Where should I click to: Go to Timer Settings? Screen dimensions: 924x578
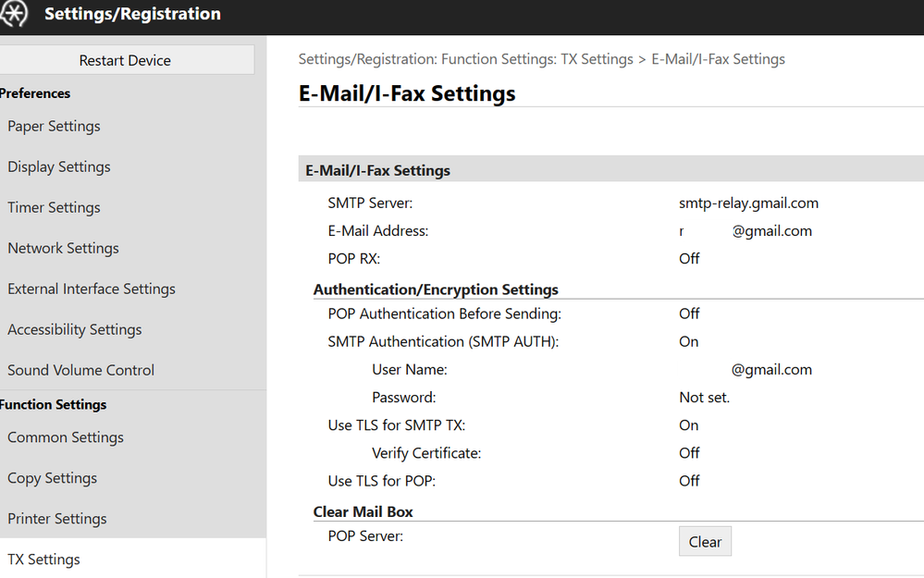(x=54, y=208)
